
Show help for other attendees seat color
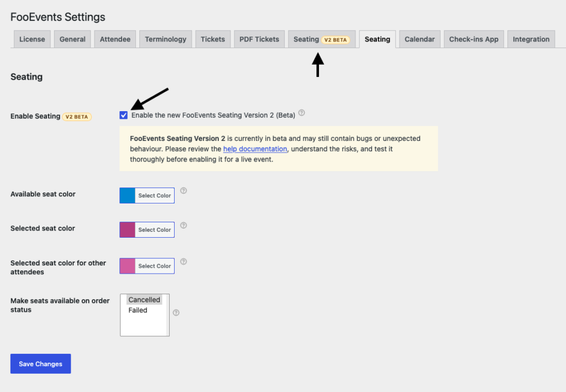(184, 262)
